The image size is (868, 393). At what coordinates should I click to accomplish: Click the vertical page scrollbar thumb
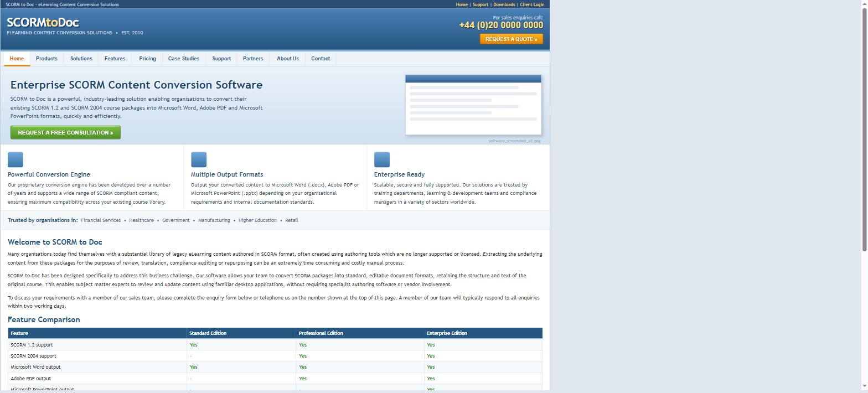pos(864,128)
